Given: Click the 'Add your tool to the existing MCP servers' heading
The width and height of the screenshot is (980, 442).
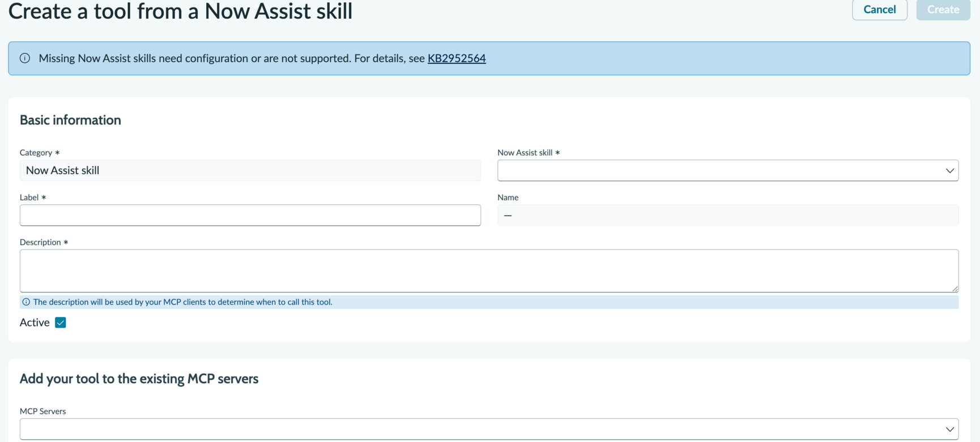Looking at the screenshot, I should pos(139,379).
